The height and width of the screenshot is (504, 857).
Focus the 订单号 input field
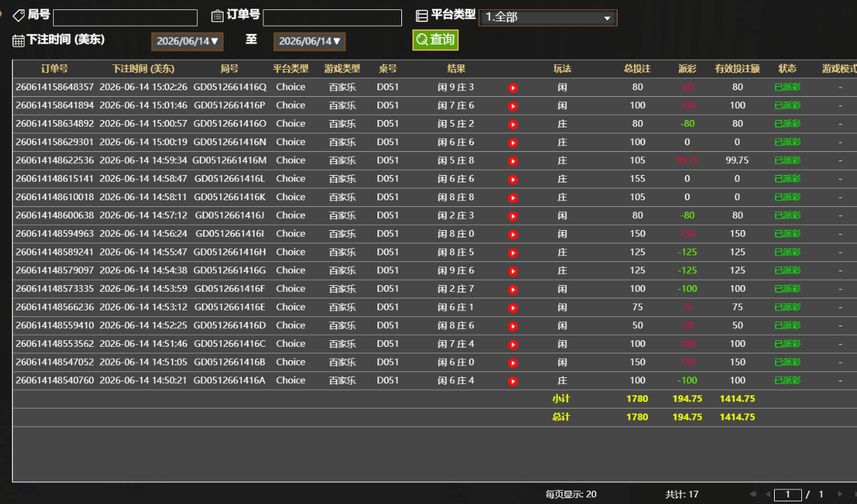click(332, 18)
